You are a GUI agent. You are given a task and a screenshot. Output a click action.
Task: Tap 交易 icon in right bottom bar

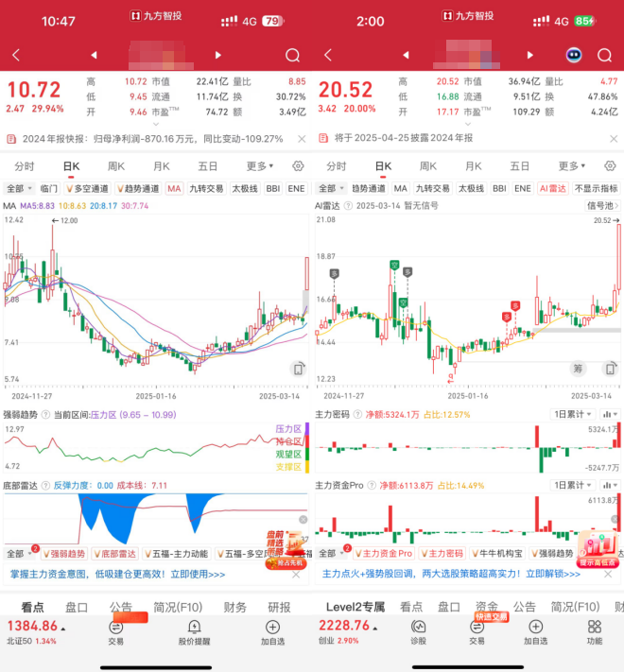477,632
